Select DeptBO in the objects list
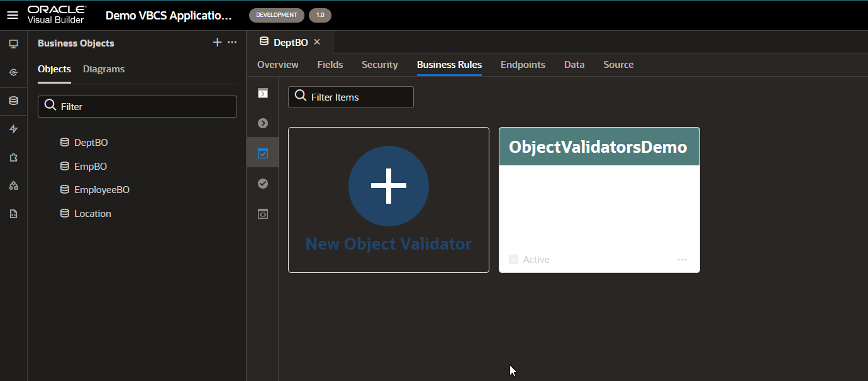The image size is (868, 381). click(91, 143)
